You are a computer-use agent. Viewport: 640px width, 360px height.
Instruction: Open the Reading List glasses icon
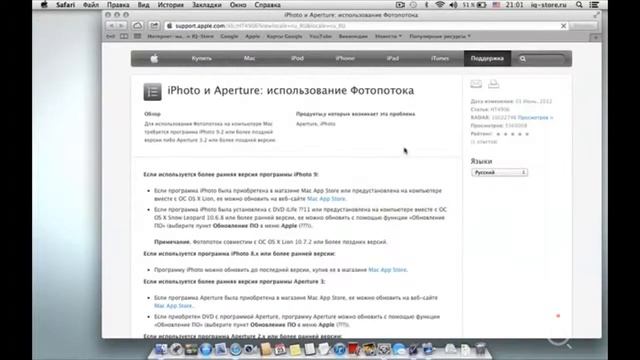110,36
